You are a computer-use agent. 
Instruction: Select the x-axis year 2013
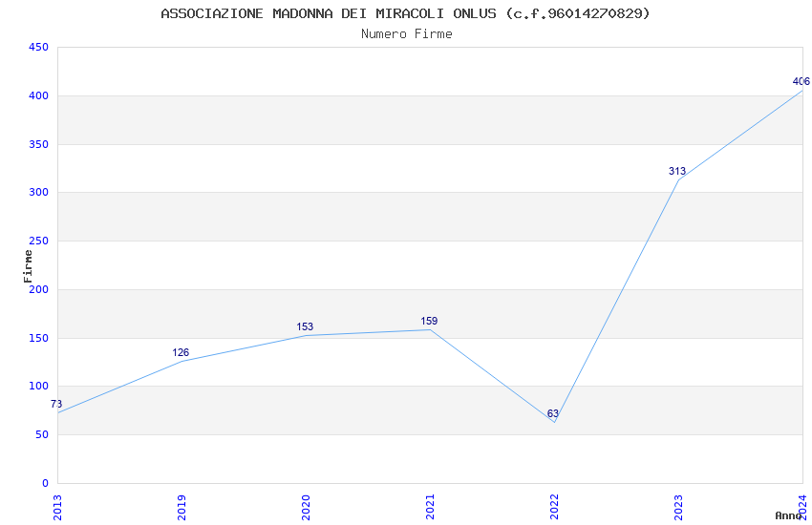(57, 508)
